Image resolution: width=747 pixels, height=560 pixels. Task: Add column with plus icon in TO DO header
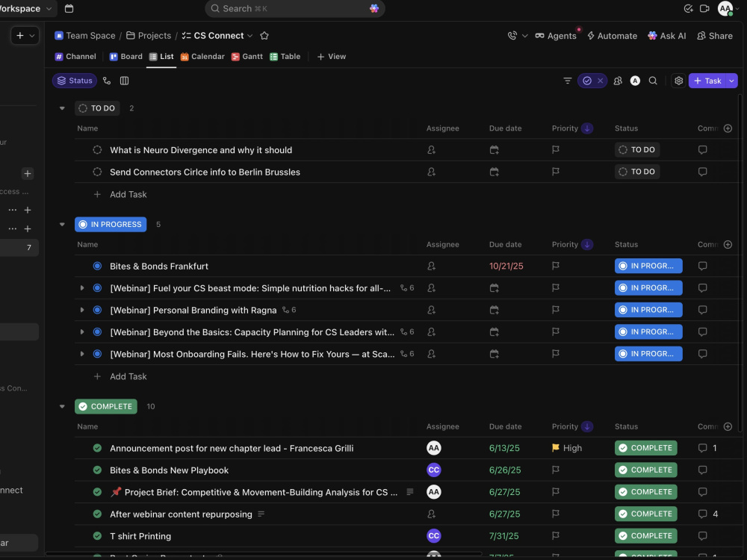[x=728, y=128]
